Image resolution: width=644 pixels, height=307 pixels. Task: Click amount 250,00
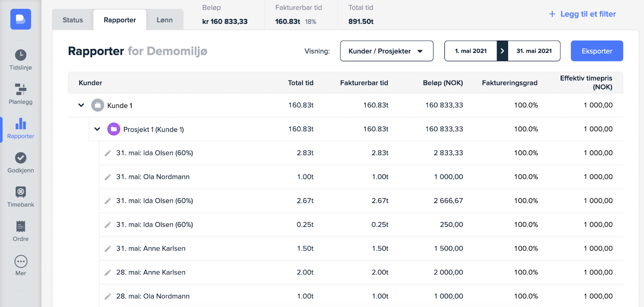(x=452, y=224)
